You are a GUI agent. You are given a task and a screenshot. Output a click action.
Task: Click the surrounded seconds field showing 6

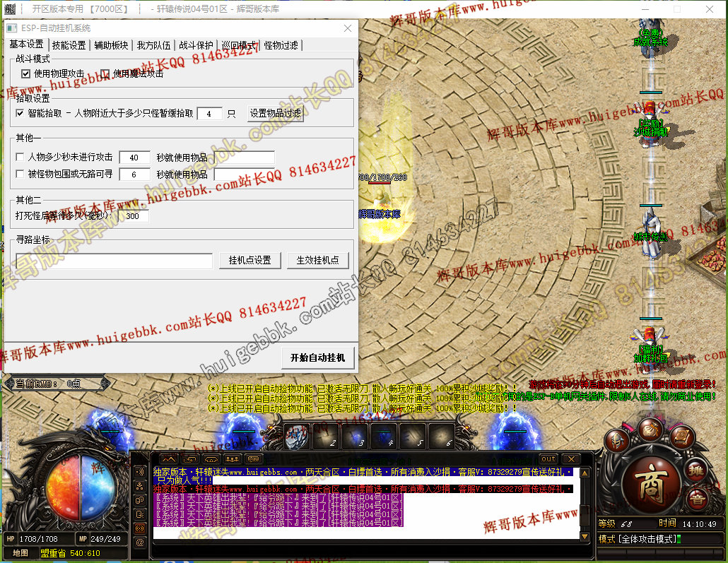(x=134, y=174)
